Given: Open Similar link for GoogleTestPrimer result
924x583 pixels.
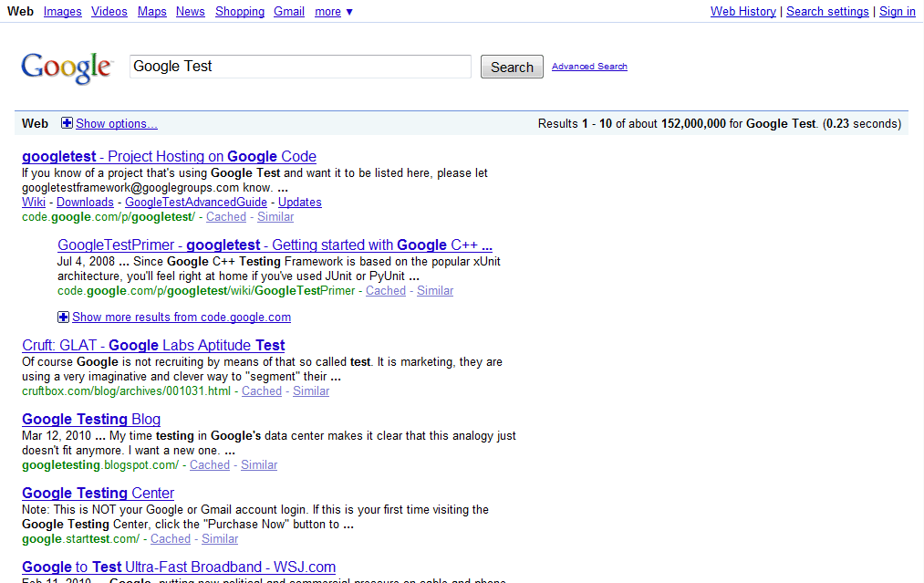Looking at the screenshot, I should click(435, 291).
